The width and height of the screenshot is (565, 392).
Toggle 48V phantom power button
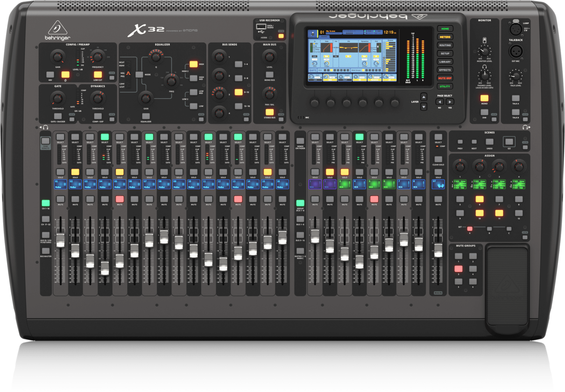point(50,74)
